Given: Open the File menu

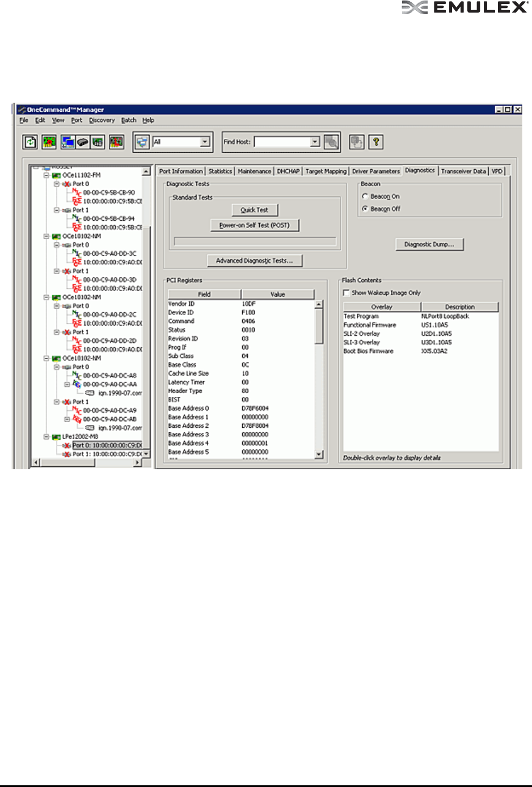Looking at the screenshot, I should point(24,120).
